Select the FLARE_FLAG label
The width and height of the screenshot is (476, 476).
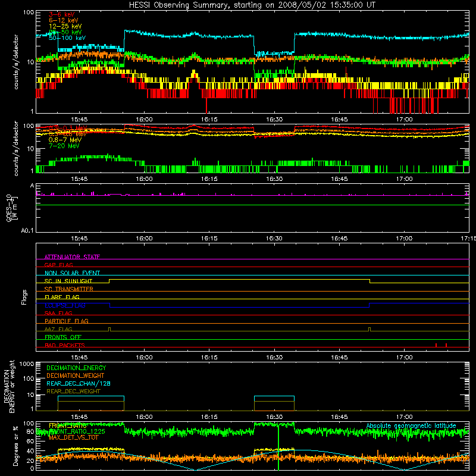click(62, 297)
